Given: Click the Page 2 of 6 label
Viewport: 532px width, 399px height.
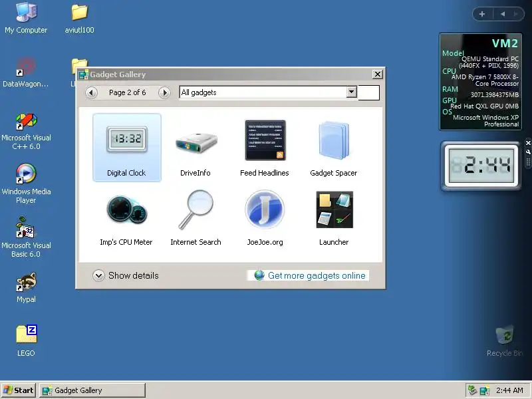Looking at the screenshot, I should (x=128, y=92).
